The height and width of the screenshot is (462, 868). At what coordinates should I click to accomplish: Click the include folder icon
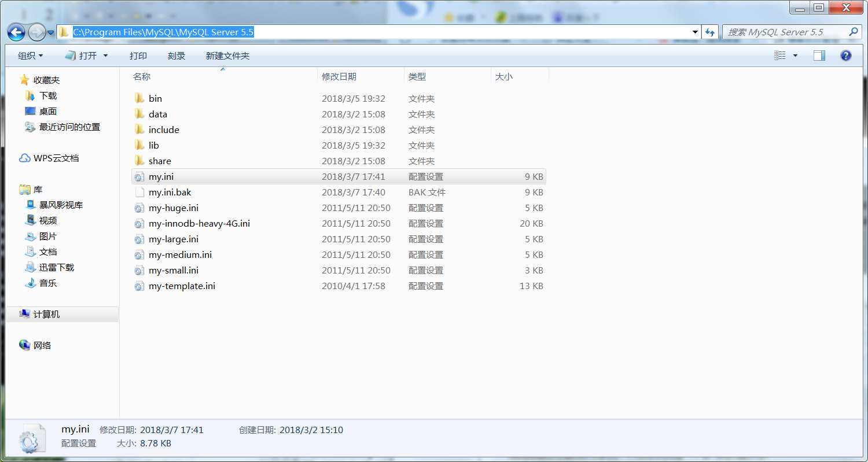[139, 130]
